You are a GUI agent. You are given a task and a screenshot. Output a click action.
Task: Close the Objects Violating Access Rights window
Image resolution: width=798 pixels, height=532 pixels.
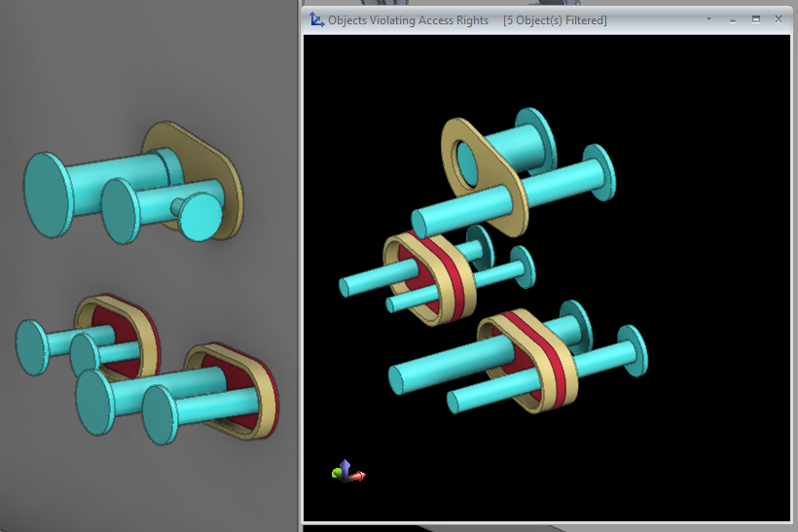click(779, 19)
